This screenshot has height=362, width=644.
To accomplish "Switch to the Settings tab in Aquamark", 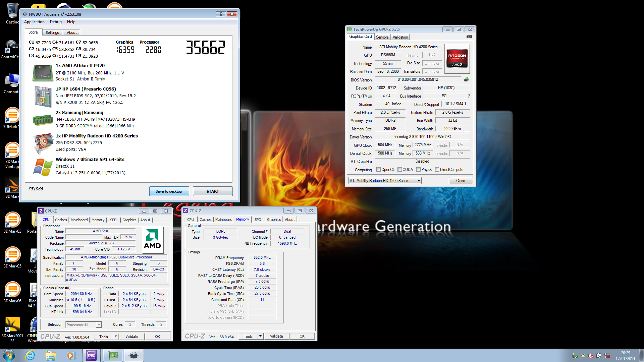I will tap(52, 33).
